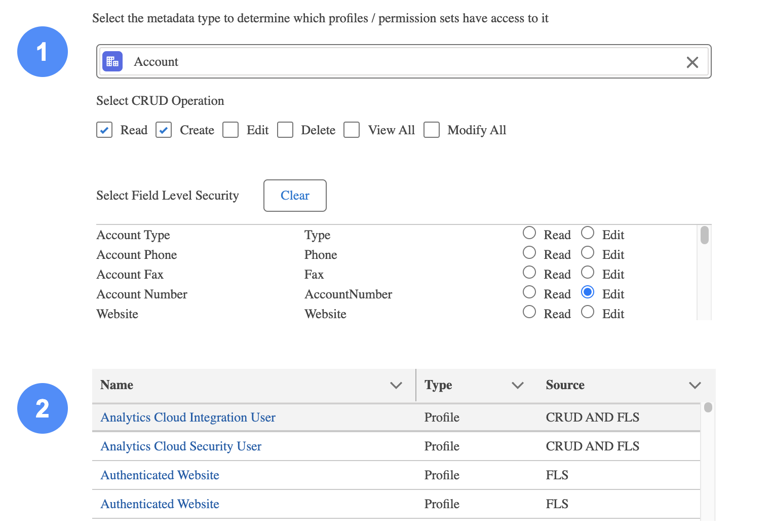
Task: Expand the Type column header menu
Action: click(518, 386)
